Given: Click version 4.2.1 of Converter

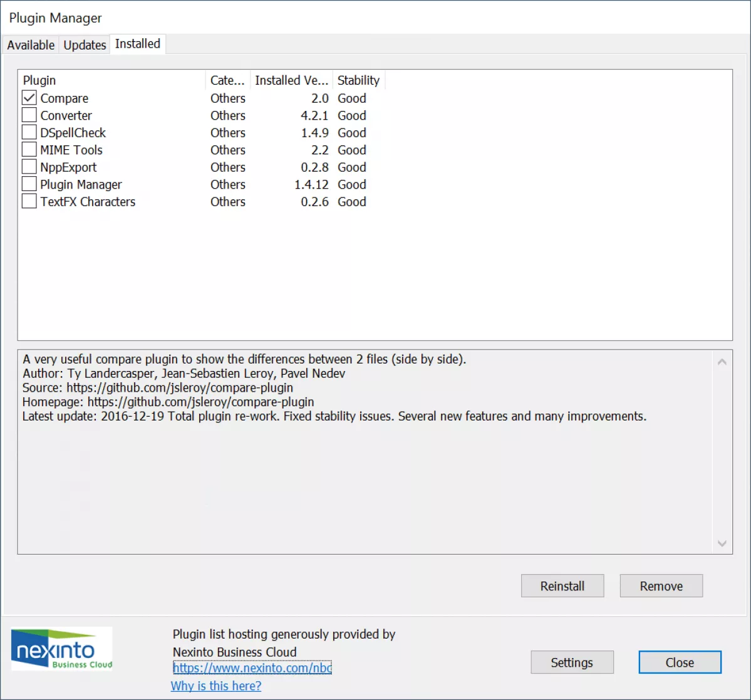Looking at the screenshot, I should [x=314, y=115].
